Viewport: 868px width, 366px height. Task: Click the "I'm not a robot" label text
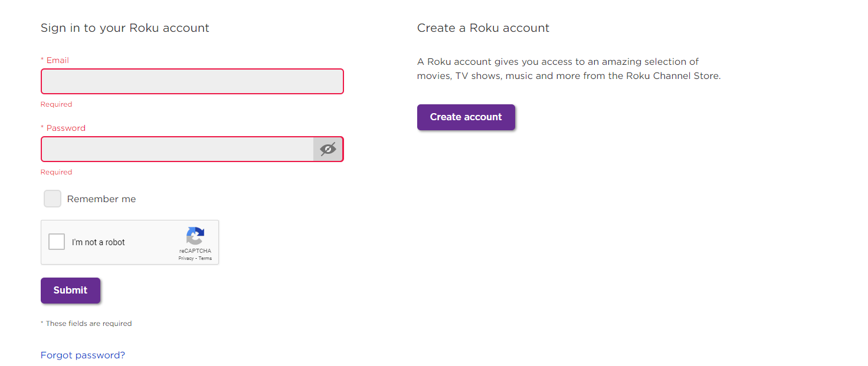(x=99, y=242)
